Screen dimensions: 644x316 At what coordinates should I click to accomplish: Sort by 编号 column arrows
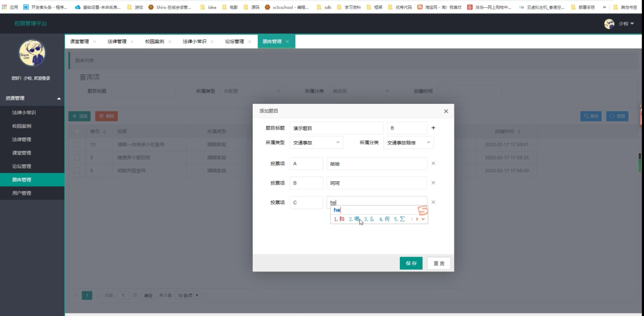(105, 132)
